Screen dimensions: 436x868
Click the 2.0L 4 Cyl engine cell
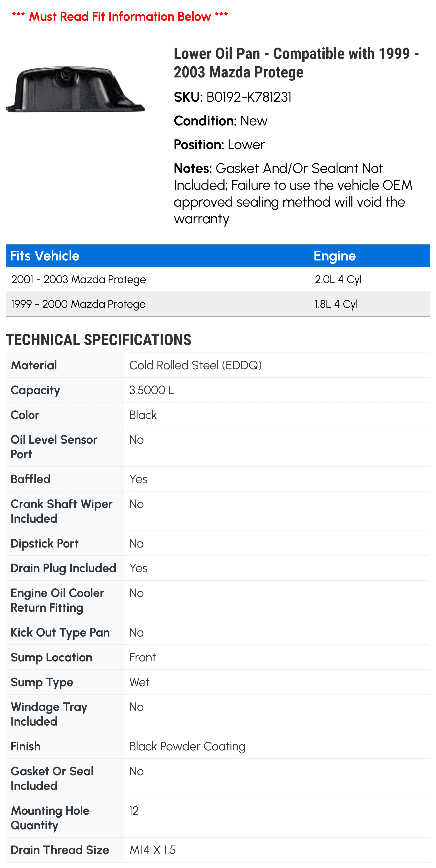tap(338, 279)
